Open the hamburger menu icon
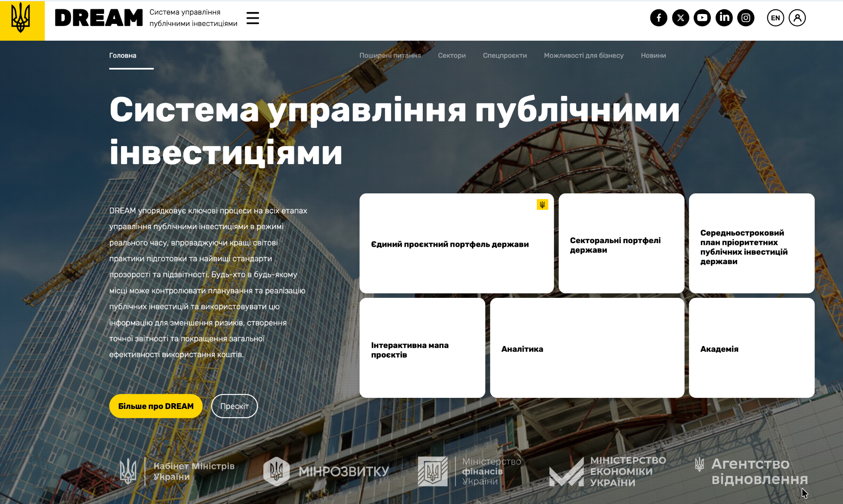The height and width of the screenshot is (504, 843). (252, 18)
